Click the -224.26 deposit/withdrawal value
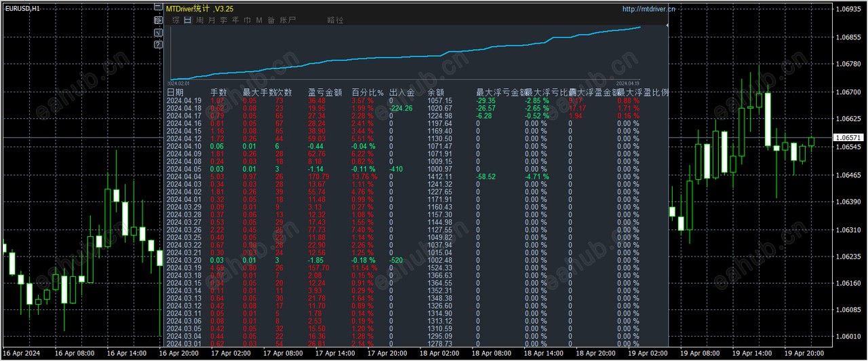The width and height of the screenshot is (868, 361). pos(401,108)
